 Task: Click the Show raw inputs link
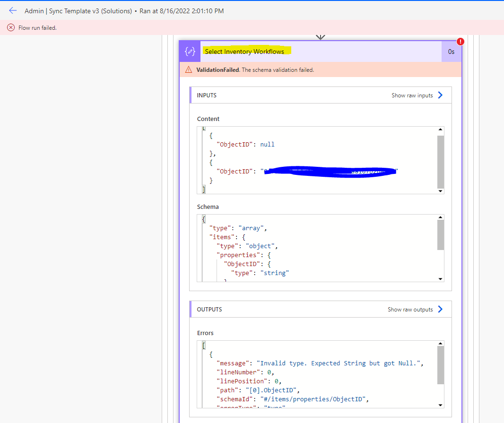point(413,95)
